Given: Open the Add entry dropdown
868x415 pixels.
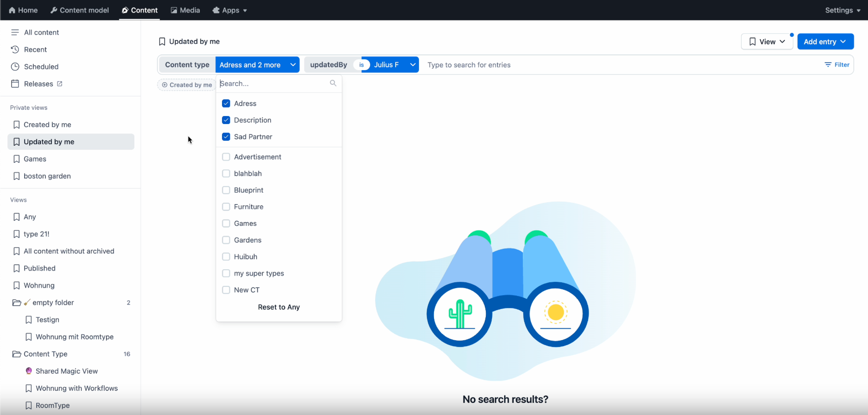Looking at the screenshot, I should coord(825,42).
